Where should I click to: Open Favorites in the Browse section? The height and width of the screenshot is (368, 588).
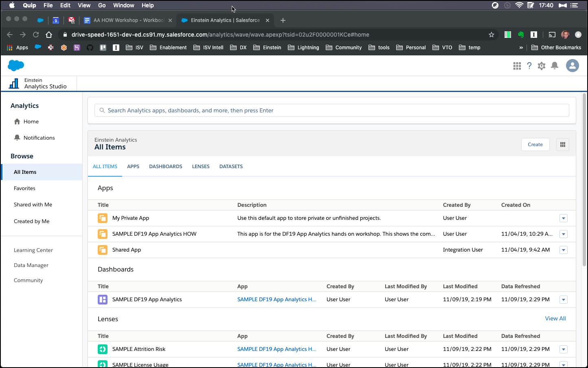(x=24, y=188)
